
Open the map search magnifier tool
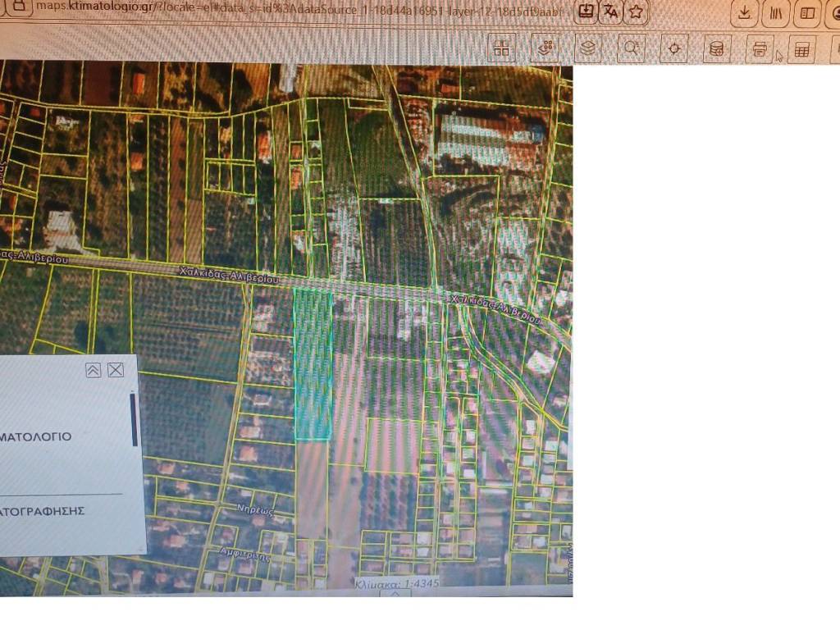tap(631, 48)
